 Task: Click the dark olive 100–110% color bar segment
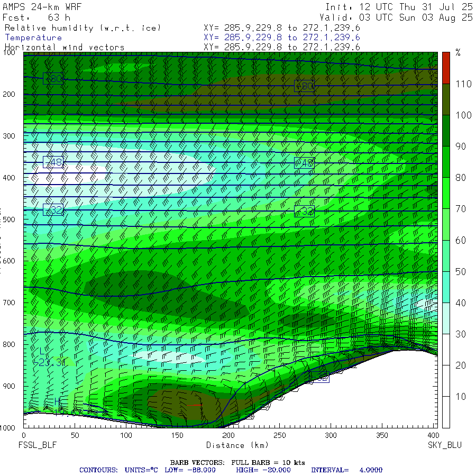pyautogui.click(x=446, y=99)
